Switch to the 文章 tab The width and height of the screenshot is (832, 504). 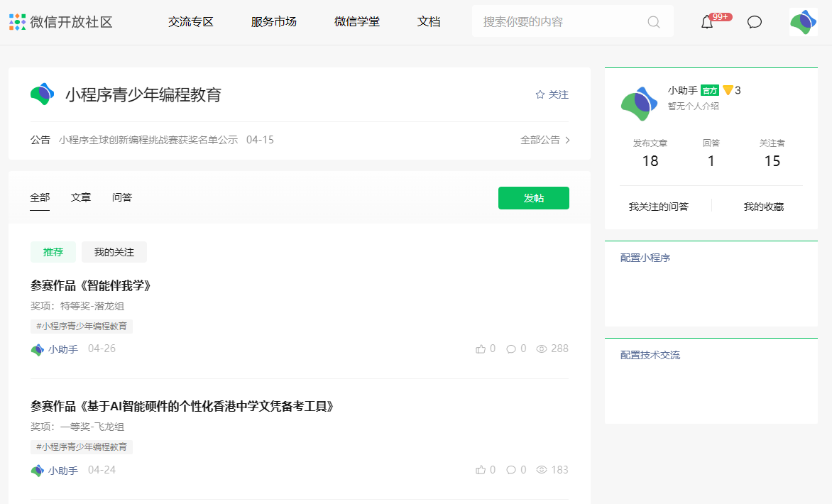click(x=81, y=197)
